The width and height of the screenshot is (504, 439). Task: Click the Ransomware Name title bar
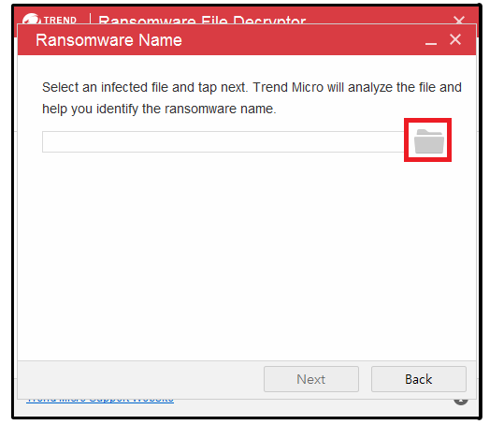click(x=247, y=40)
